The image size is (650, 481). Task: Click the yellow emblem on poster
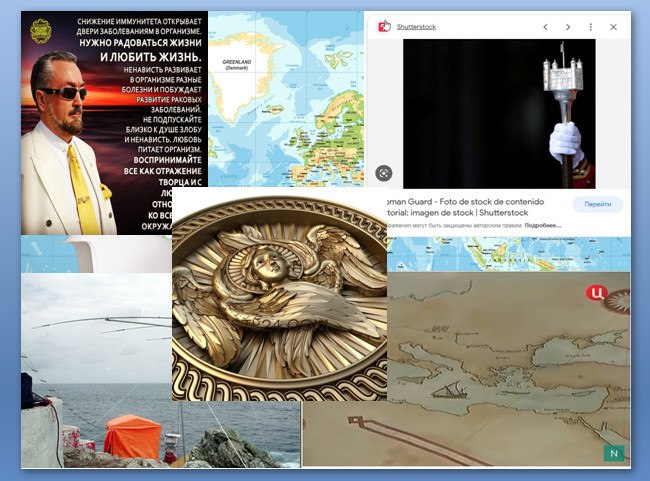41,31
